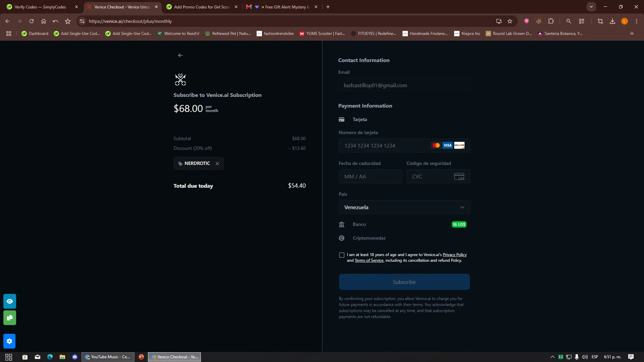Image resolution: width=644 pixels, height=362 pixels.
Task: Click the blue eye icon on the left edge
Action: pos(9,301)
